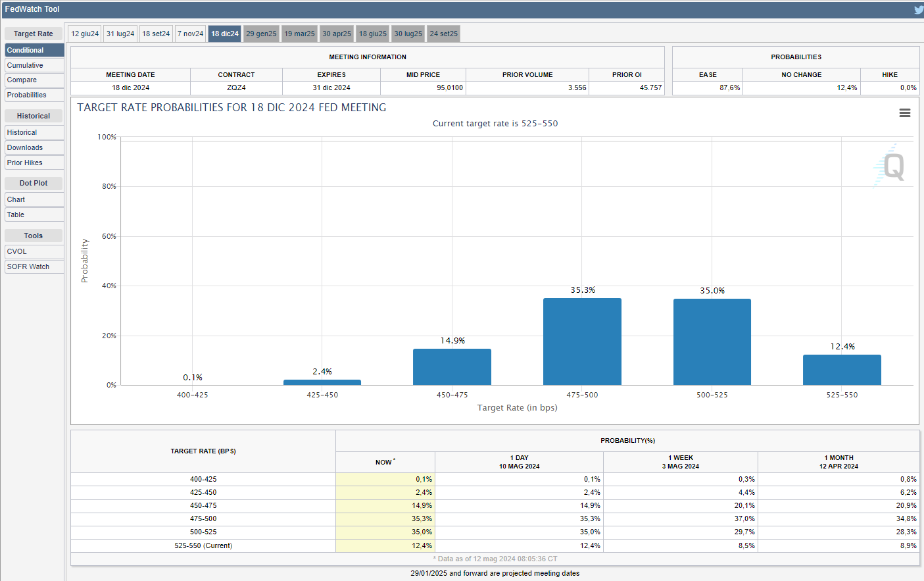This screenshot has width=924, height=581.
Task: Select the 12 giu24 meeting tab
Action: (x=85, y=34)
